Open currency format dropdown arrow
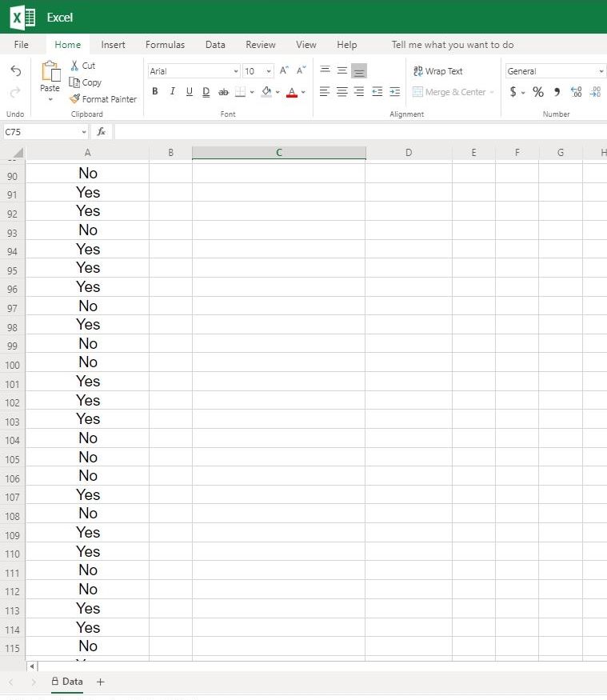 point(523,93)
